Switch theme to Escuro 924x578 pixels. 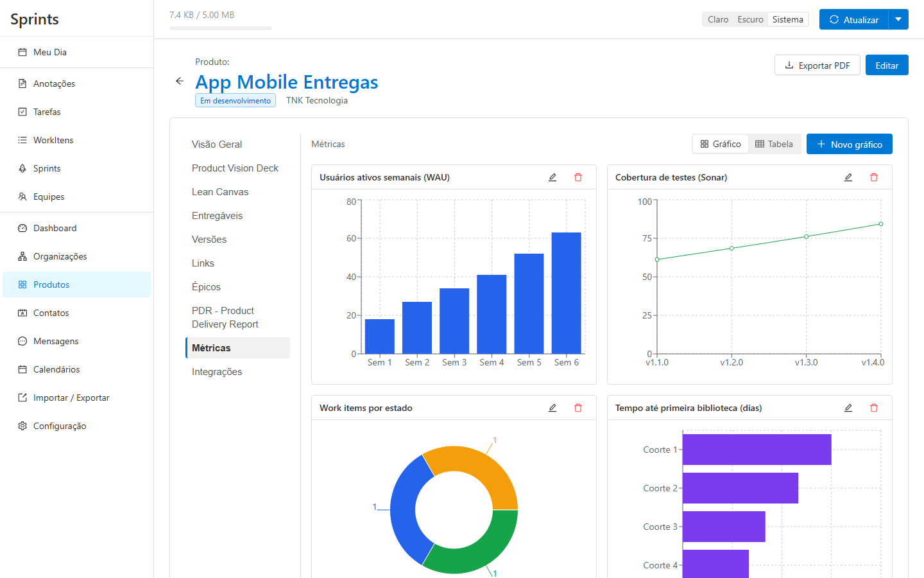(750, 19)
